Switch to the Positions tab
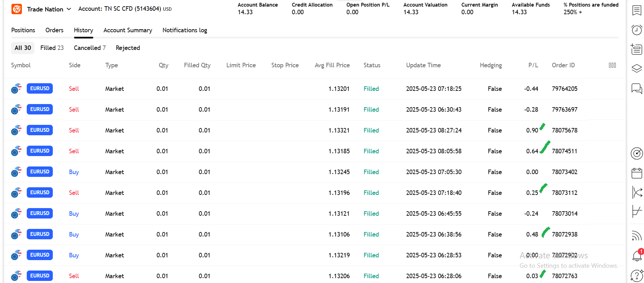Viewport: 644px width, 283px height. click(23, 30)
